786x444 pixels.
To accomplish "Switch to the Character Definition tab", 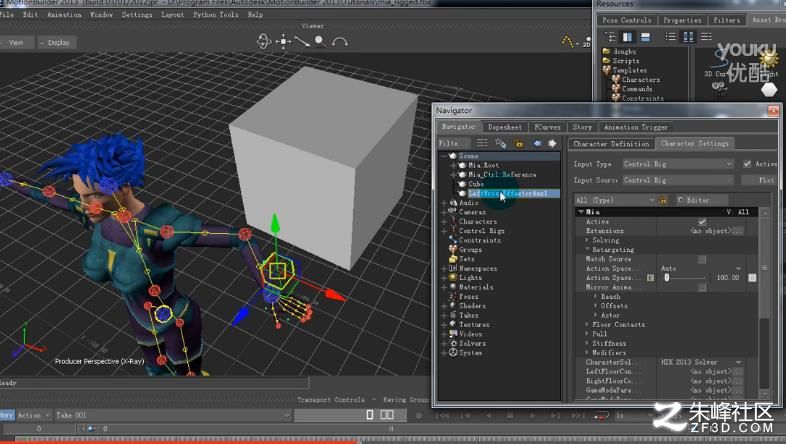I will [x=611, y=144].
